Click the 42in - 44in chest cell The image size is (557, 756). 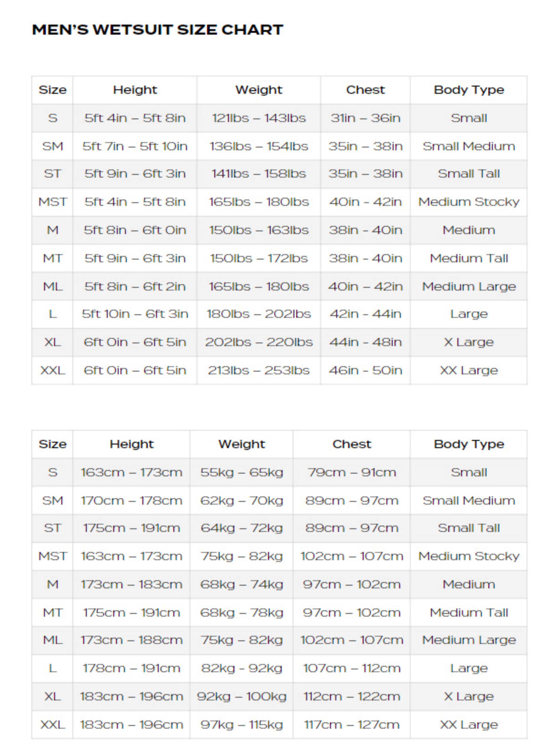tap(365, 314)
